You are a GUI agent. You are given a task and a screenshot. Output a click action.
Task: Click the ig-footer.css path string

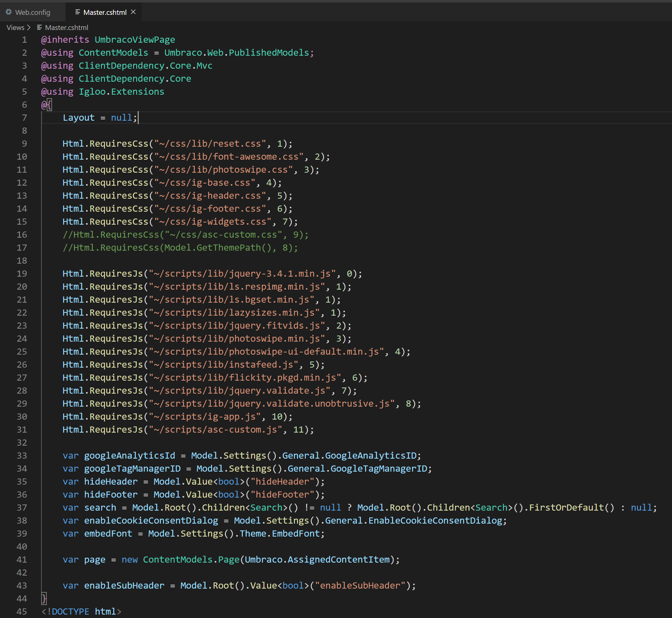[210, 209]
